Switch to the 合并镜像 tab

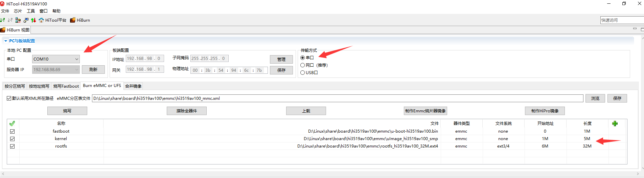(x=133, y=86)
